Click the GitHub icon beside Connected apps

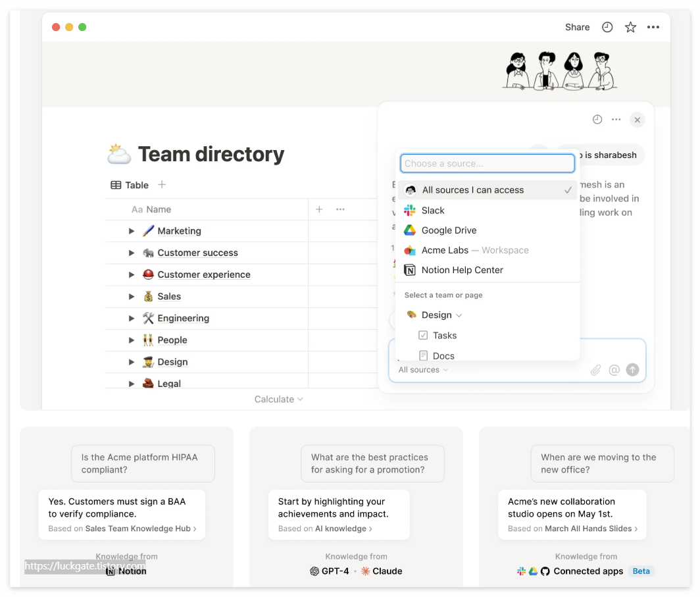pos(545,571)
